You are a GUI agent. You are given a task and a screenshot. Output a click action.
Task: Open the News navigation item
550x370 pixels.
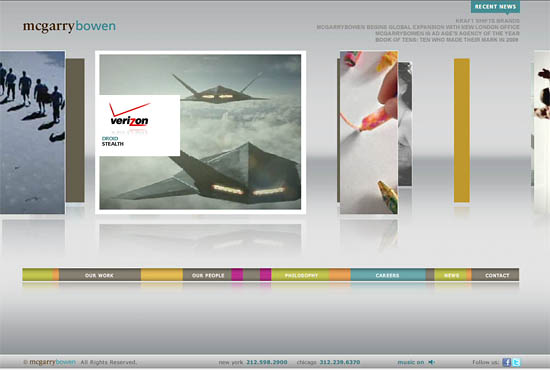451,275
